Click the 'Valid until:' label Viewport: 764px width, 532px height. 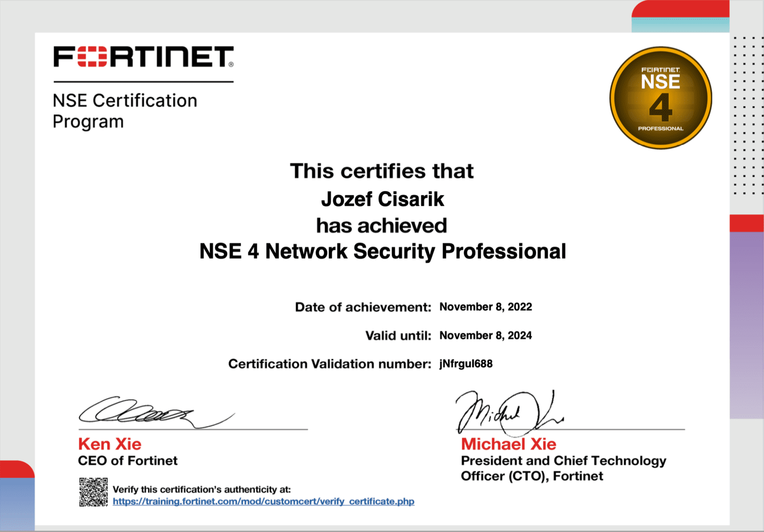point(398,336)
